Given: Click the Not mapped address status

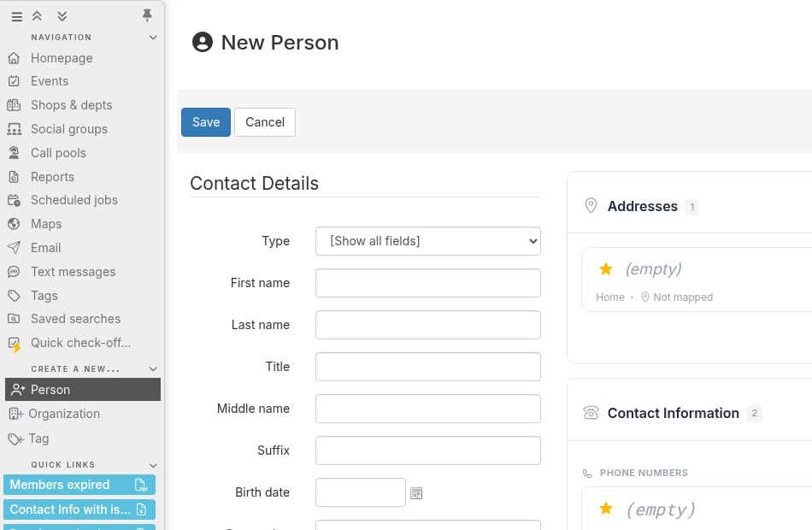Looking at the screenshot, I should (x=677, y=297).
